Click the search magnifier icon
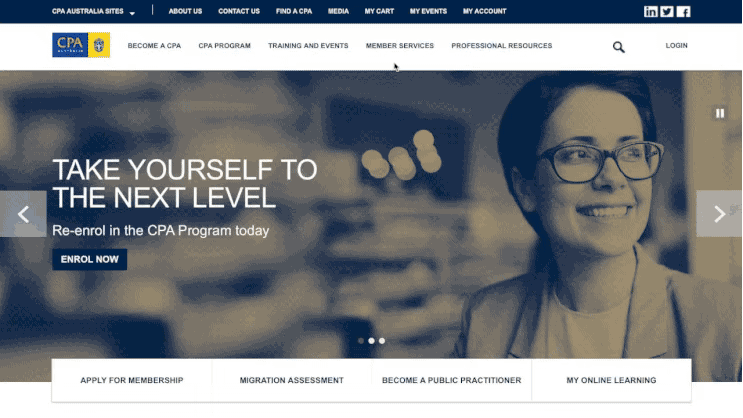Screen dimensions: 743x418 618,47
